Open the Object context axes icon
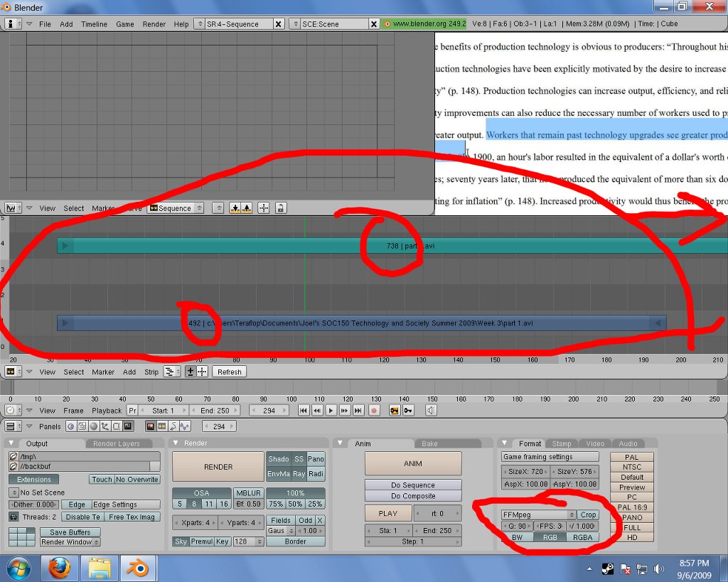728x582 pixels. pyautogui.click(x=105, y=426)
